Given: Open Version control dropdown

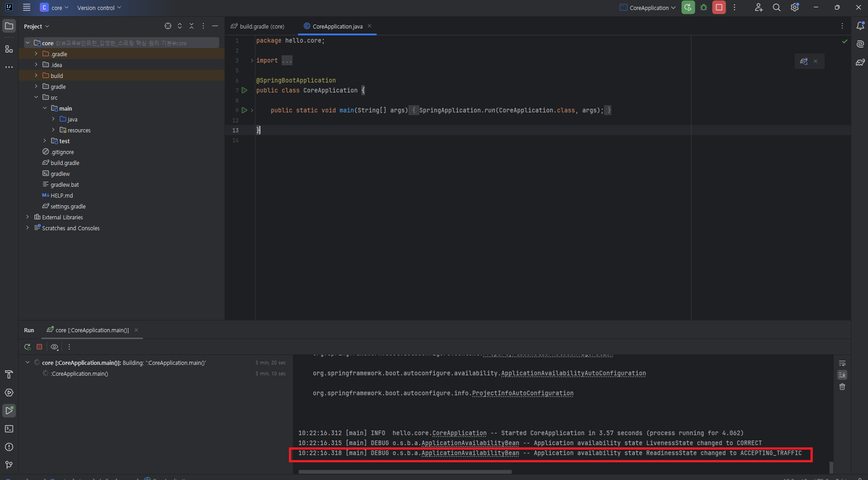Looking at the screenshot, I should (x=99, y=7).
